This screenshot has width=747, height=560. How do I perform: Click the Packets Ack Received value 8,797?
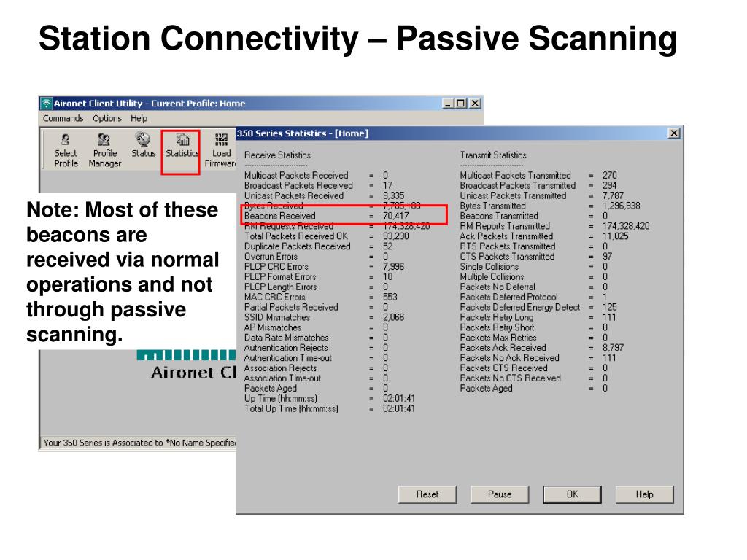[x=613, y=348]
